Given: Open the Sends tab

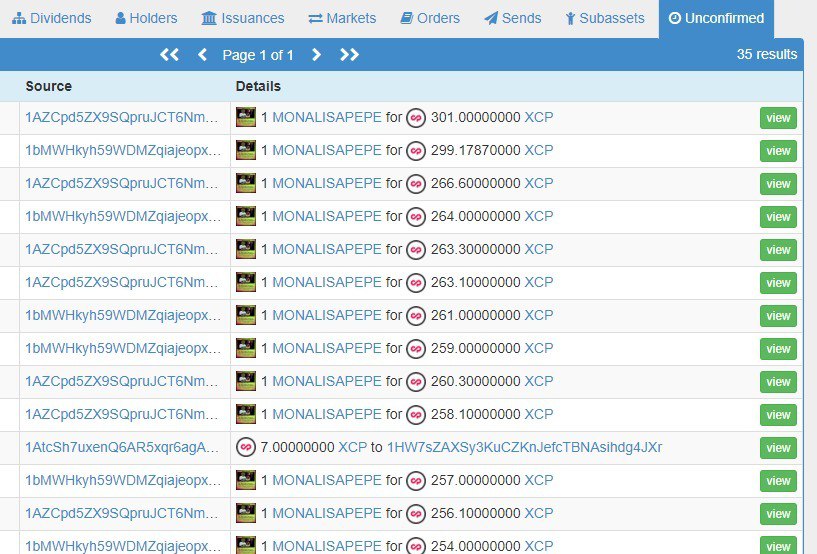Looking at the screenshot, I should tap(513, 18).
